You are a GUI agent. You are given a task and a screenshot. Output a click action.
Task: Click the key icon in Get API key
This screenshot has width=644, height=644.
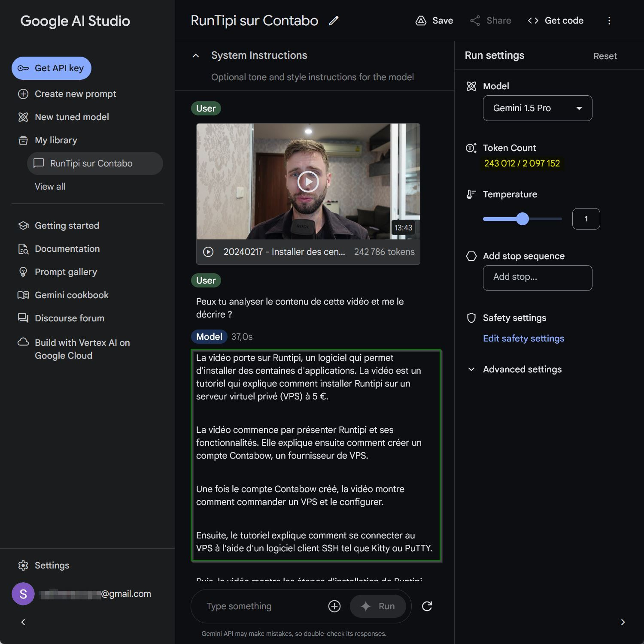point(23,68)
